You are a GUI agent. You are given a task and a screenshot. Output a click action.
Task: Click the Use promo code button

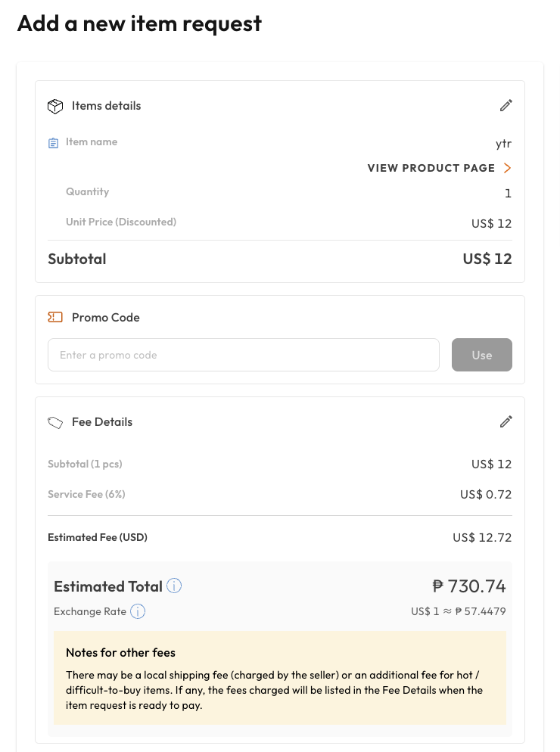pos(482,355)
